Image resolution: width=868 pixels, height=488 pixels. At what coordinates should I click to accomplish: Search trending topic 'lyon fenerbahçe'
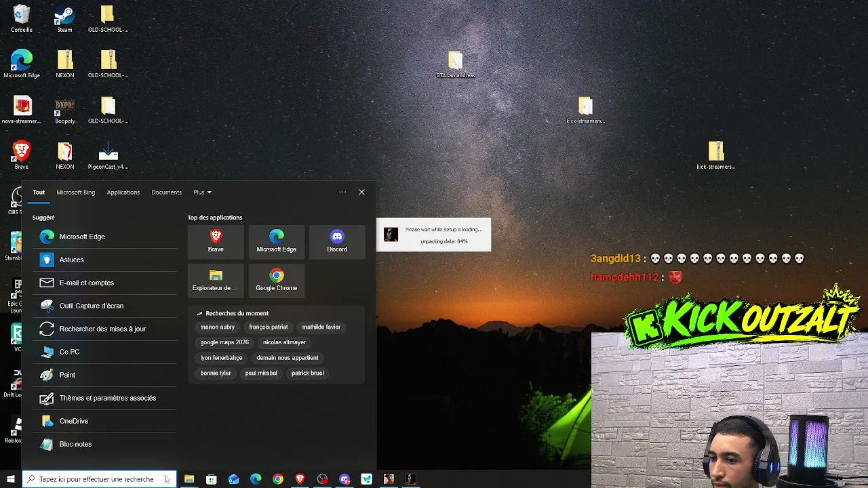click(x=221, y=358)
